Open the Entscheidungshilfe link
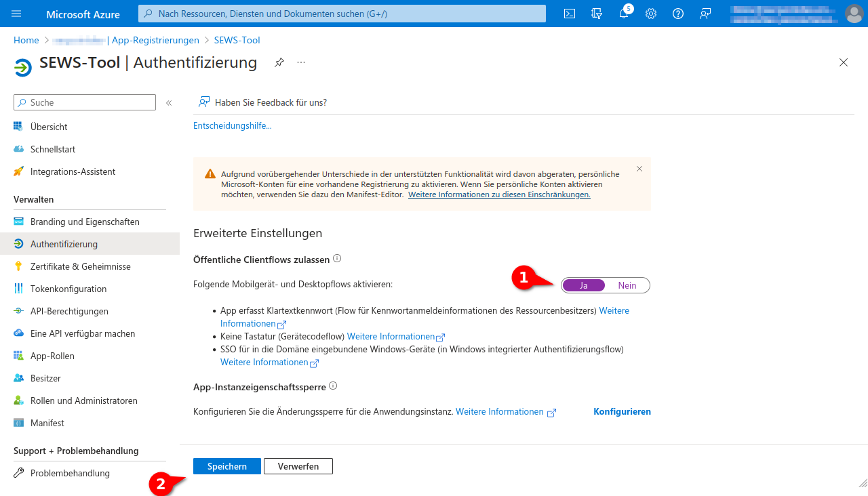Screen dimensions: 868x496 point(233,125)
